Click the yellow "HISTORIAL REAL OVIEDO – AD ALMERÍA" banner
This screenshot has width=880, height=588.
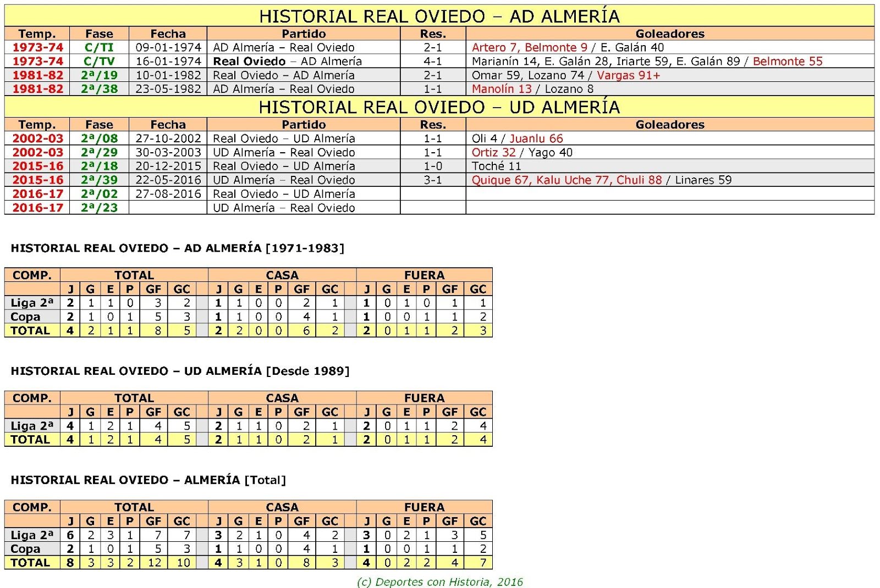click(x=439, y=16)
